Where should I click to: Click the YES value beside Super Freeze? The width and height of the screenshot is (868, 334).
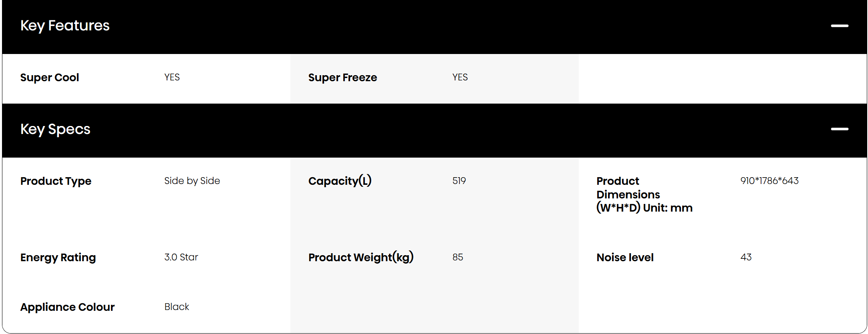coord(460,77)
